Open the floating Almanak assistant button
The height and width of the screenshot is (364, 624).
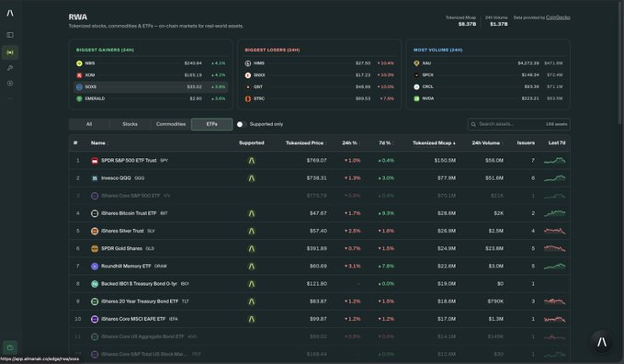pyautogui.click(x=602, y=341)
